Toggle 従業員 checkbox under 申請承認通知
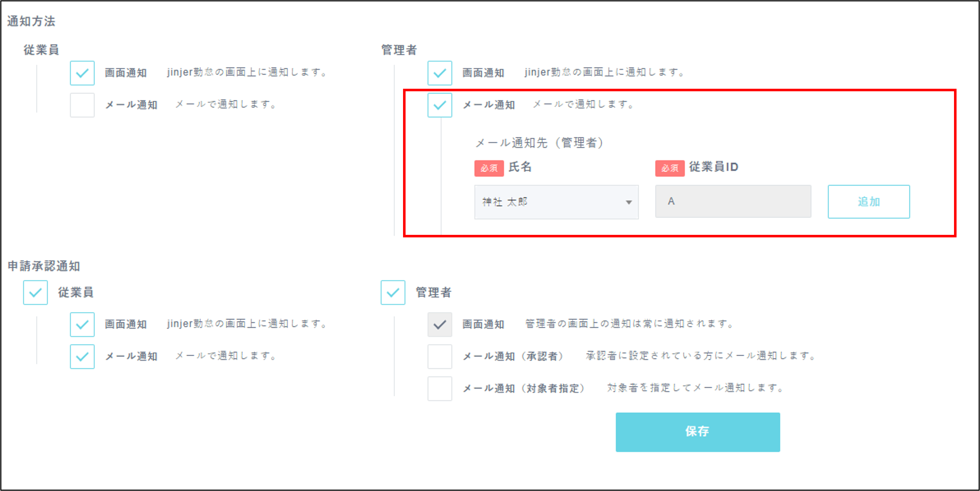The image size is (980, 491). [35, 293]
